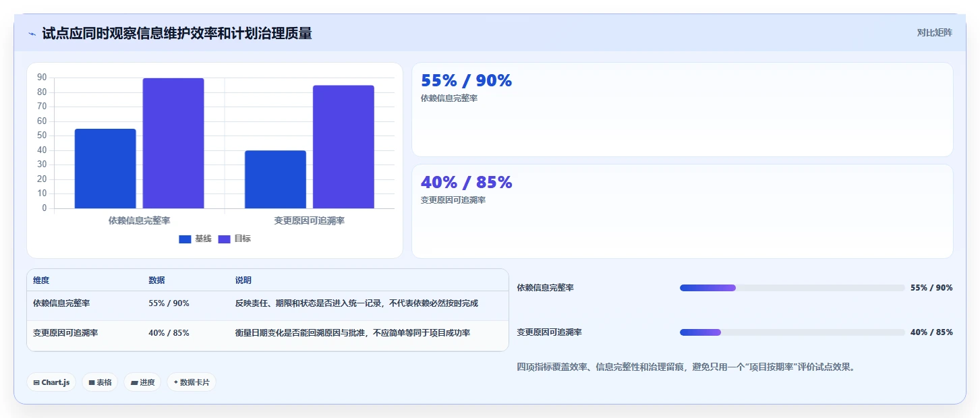Click the 基线 bar for 依赖信息完整率
This screenshot has height=418, width=980.
[105, 169]
